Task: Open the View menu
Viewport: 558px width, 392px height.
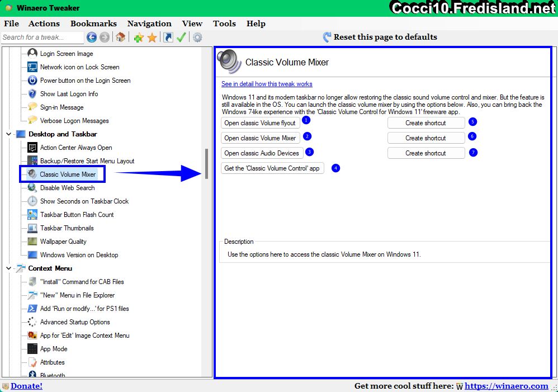Action: [x=192, y=23]
